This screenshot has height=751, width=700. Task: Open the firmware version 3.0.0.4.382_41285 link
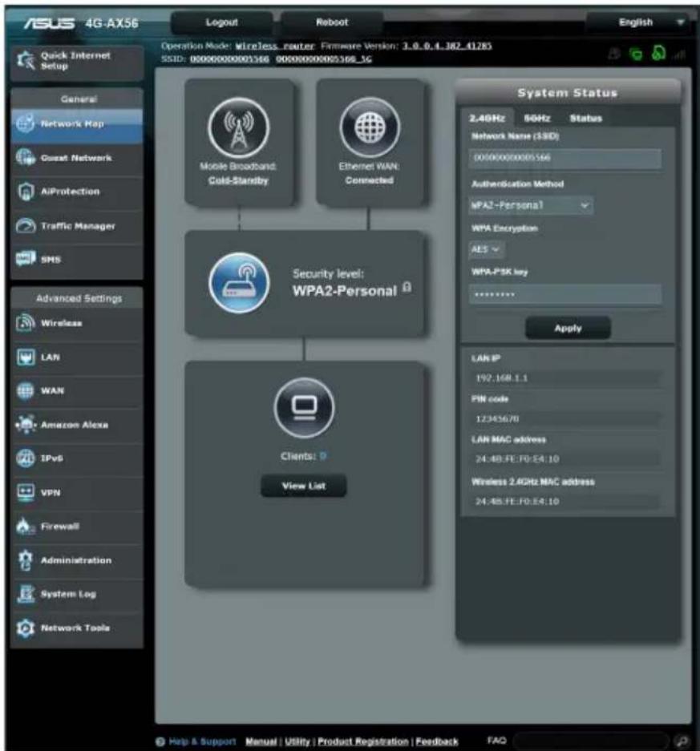447,46
